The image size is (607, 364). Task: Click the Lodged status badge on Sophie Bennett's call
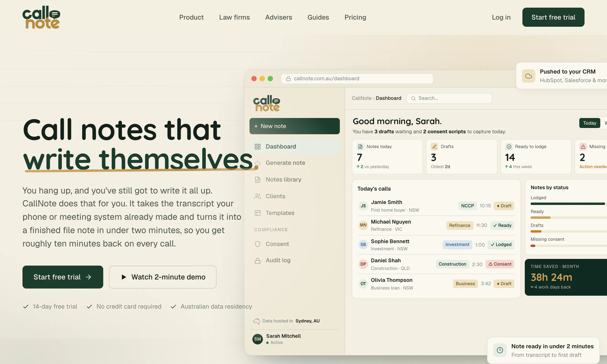click(501, 245)
